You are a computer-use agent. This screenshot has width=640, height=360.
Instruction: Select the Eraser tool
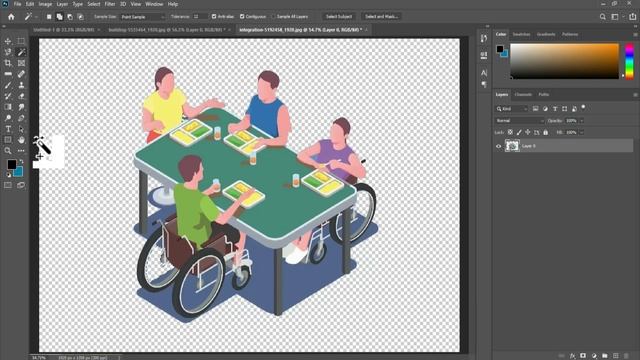[21, 96]
